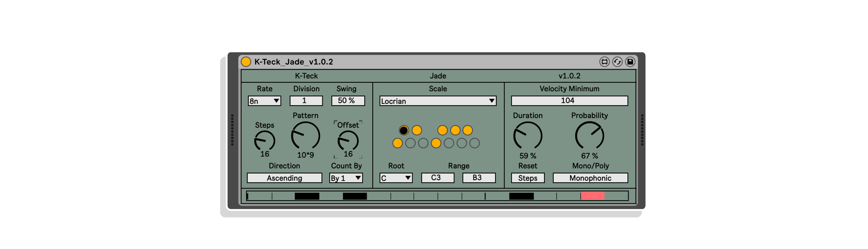Image resolution: width=868 pixels, height=249 pixels.
Task: Toggle third circle in upper note row
Action: (x=442, y=130)
